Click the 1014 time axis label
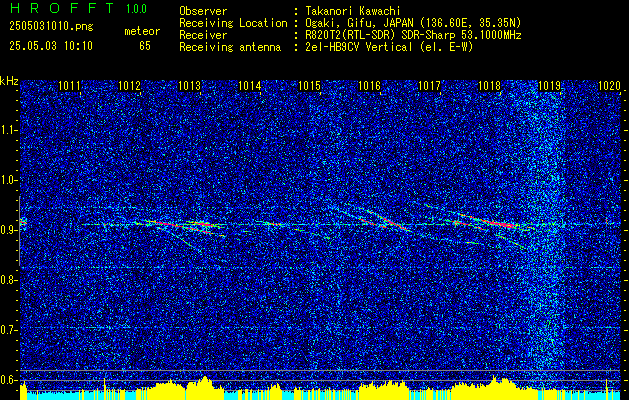Screen dimensions: 629x400 [250, 86]
